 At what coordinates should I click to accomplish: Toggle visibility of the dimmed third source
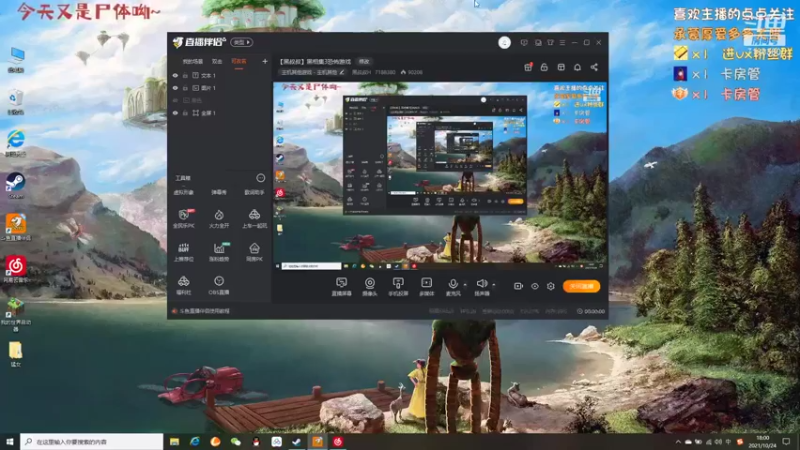(x=175, y=101)
